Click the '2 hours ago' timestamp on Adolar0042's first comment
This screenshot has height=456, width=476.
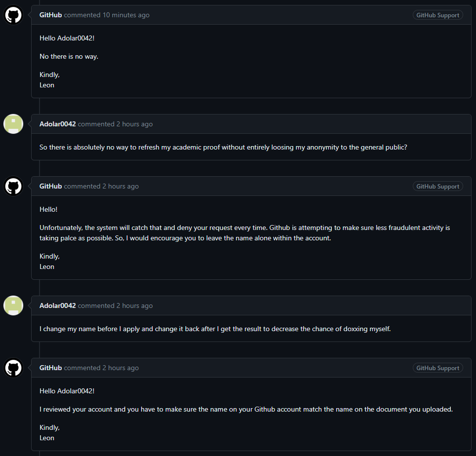(x=134, y=124)
